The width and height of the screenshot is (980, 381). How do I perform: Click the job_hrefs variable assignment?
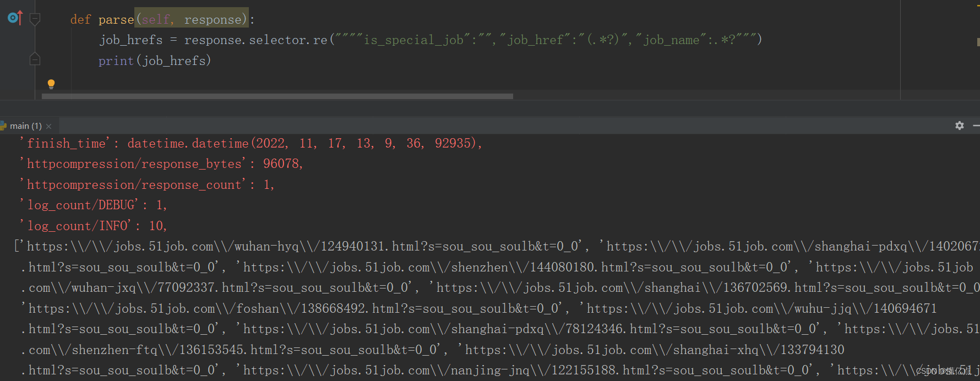tap(131, 40)
